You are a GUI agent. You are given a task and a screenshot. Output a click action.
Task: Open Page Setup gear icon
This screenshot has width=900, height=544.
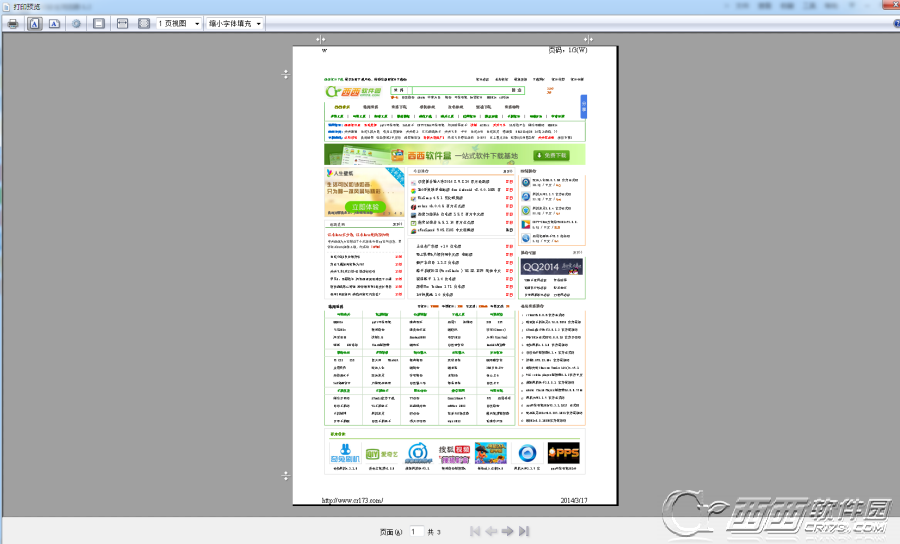76,24
